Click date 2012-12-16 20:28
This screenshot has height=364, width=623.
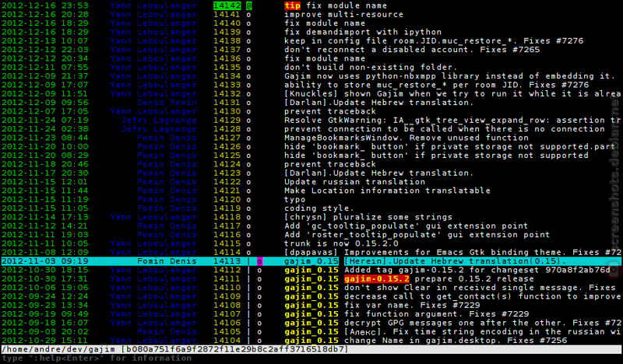tap(44, 14)
